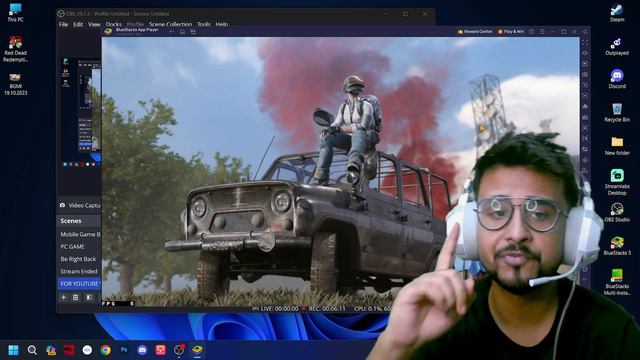Switch to BlueStacks via taskbar icon
This screenshot has height=360, width=640.
[198, 350]
